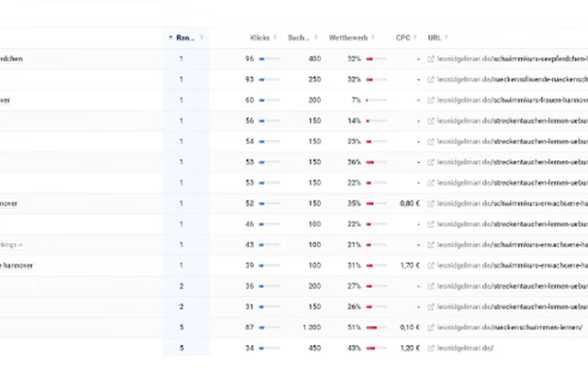Open external link icon in 60-clicks row
Image resolution: width=588 pixels, height=368 pixels.
(x=431, y=100)
